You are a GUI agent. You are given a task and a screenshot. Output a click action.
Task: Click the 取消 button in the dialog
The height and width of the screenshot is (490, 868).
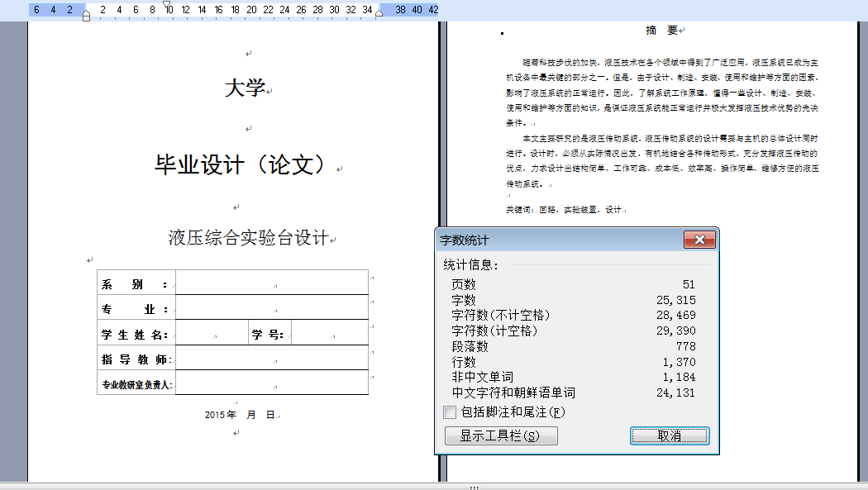point(670,435)
